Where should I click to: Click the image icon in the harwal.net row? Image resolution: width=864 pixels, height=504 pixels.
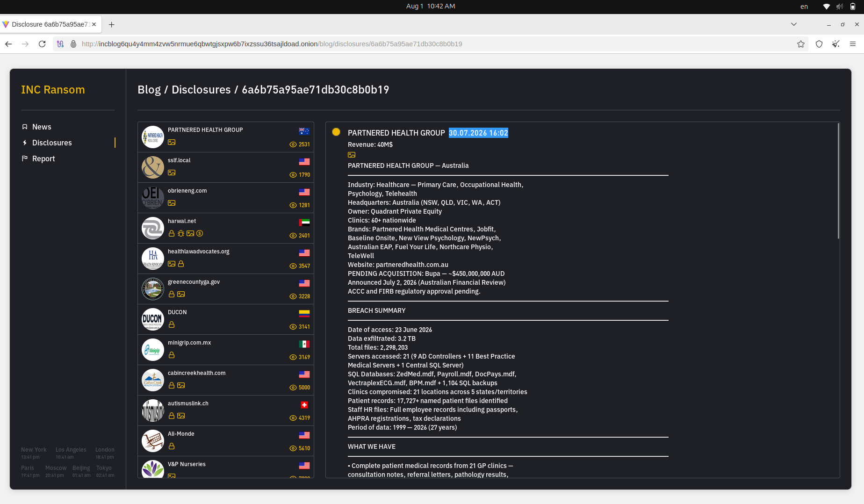(x=190, y=233)
